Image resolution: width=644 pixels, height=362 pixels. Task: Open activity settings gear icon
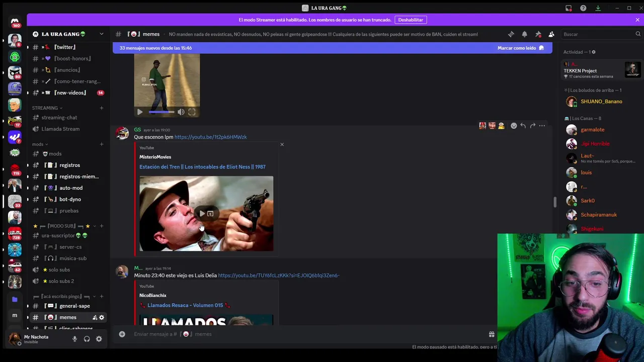[594, 52]
